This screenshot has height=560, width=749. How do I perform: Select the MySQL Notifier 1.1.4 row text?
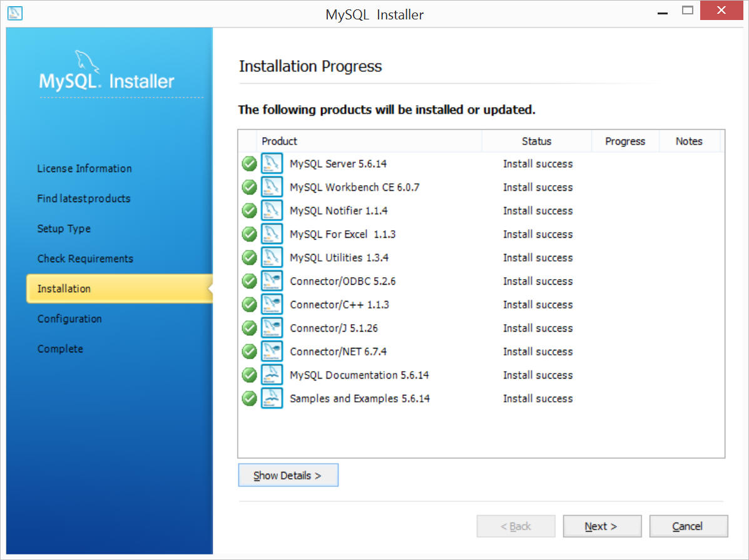click(x=339, y=211)
